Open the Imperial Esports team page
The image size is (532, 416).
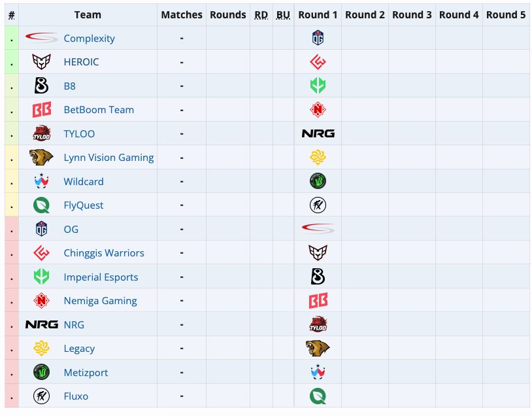tap(101, 277)
